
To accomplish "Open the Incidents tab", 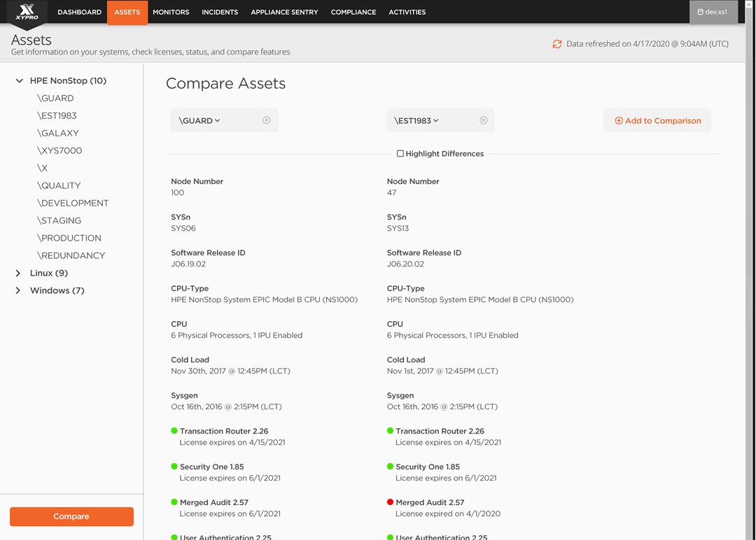I will [x=220, y=12].
